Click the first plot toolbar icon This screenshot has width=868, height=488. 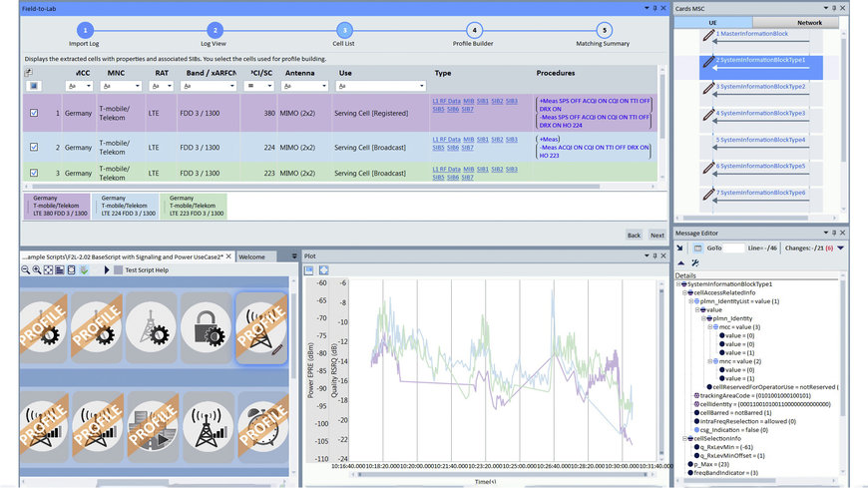point(309,270)
